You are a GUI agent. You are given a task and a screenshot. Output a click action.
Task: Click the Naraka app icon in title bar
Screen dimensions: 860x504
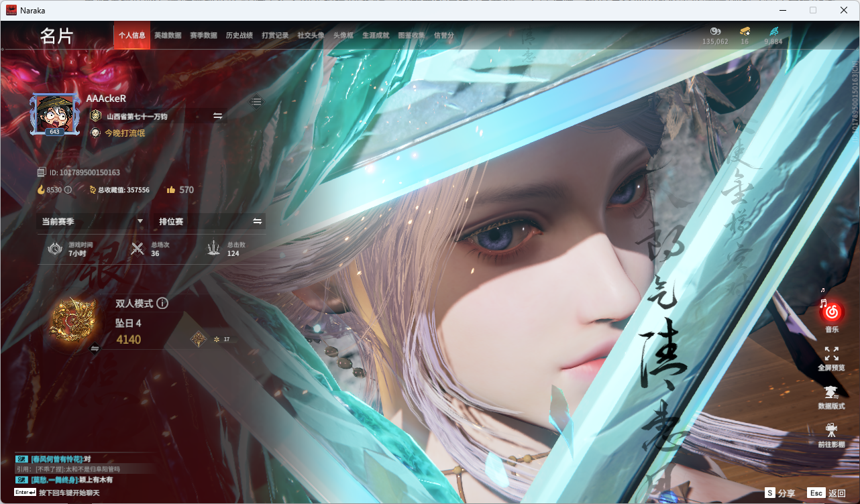pos(11,10)
